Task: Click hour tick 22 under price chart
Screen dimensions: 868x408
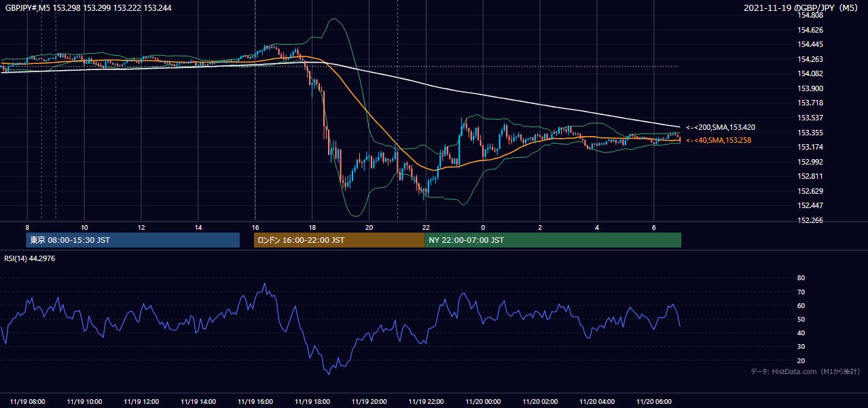Action: pyautogui.click(x=426, y=227)
